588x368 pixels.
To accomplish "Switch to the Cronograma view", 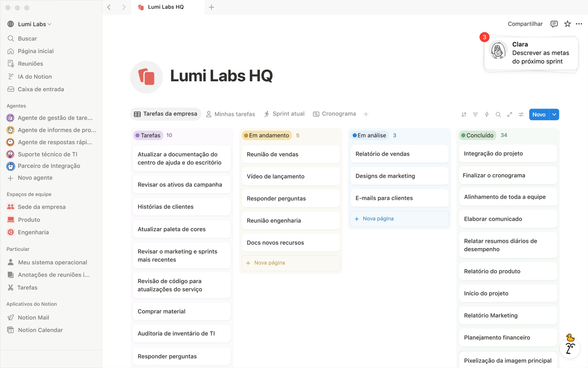I will [x=334, y=114].
